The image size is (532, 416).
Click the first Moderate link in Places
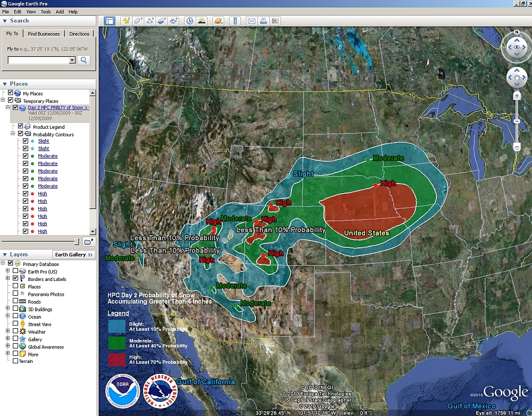pos(47,156)
